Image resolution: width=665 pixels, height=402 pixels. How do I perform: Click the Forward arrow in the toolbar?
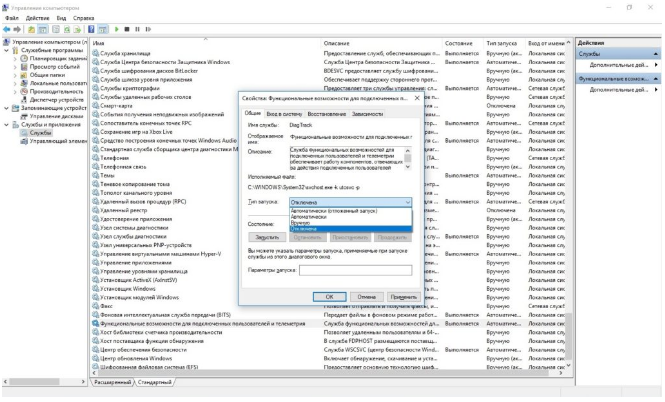(17, 29)
